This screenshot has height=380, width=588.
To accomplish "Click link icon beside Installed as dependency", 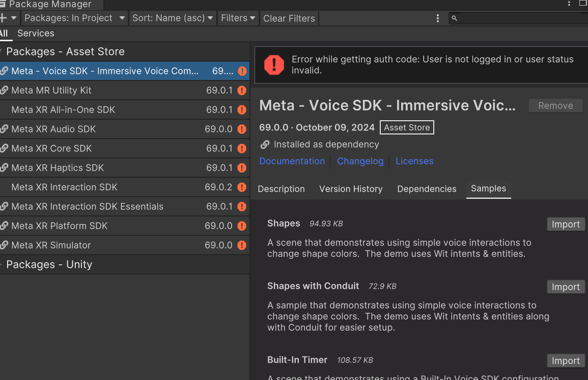I will point(265,145).
